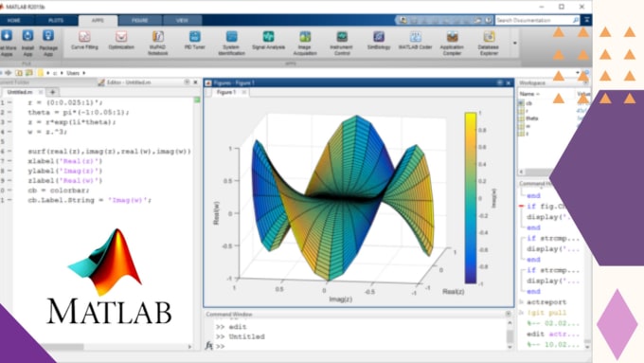
Task: Open the MuPAD Notebook app
Action: click(158, 43)
